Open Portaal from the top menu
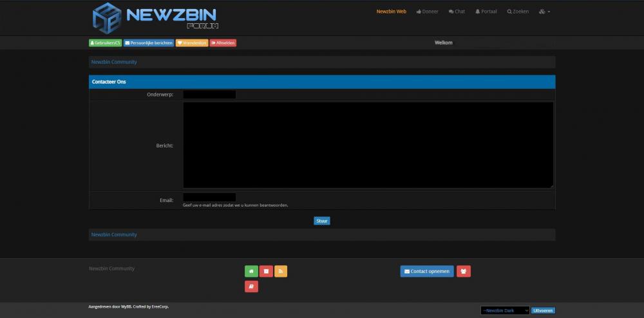This screenshot has width=644, height=318. (486, 12)
